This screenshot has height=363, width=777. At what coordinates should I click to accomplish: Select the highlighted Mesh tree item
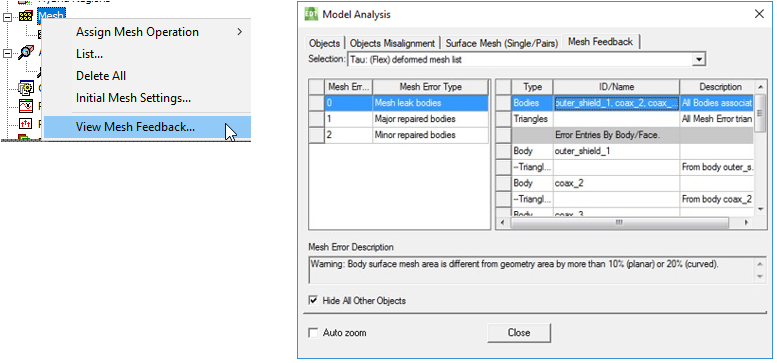51,15
